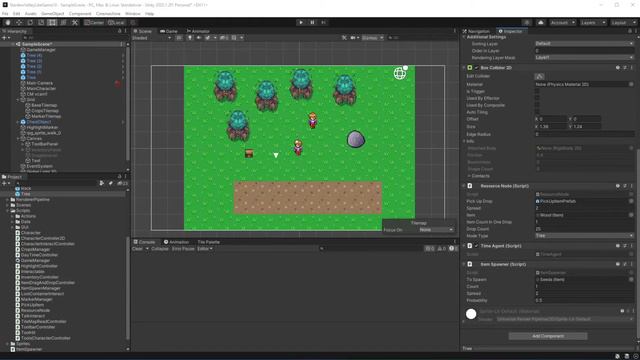
Task: Open the GameObject menu
Action: click(x=53, y=14)
